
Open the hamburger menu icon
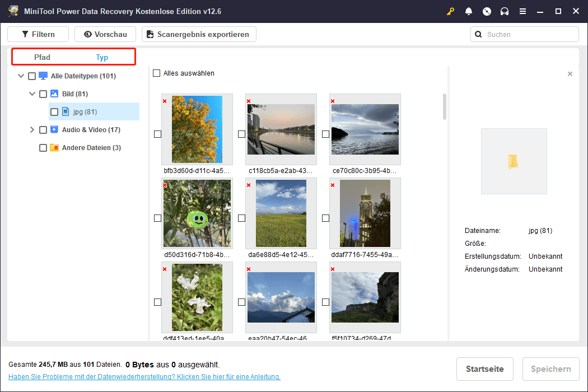tap(522, 11)
